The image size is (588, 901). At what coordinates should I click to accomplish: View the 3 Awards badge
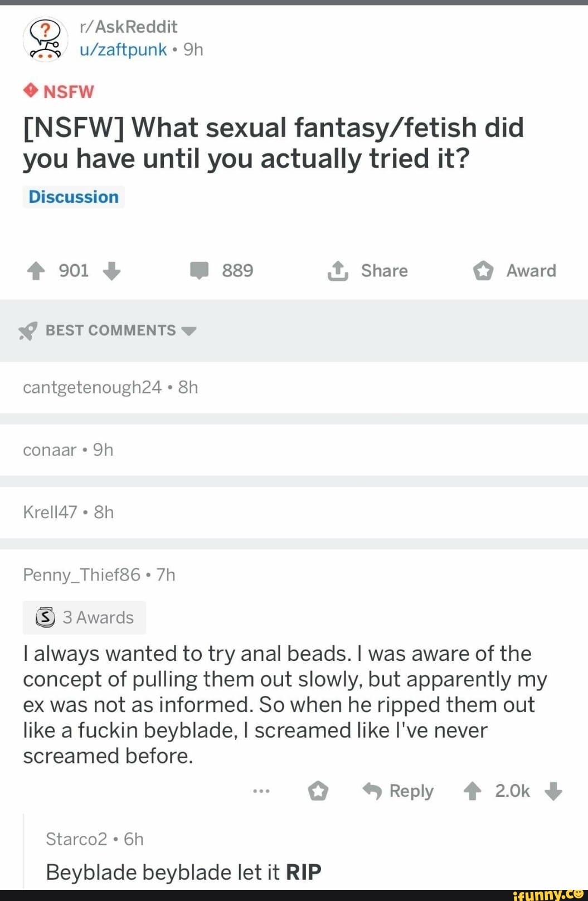(x=85, y=617)
